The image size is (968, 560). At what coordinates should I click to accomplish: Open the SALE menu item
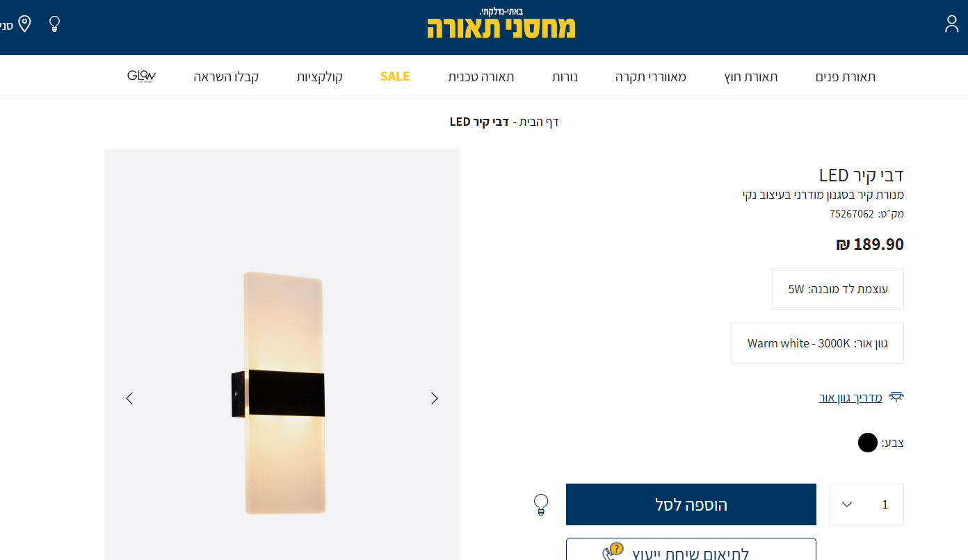tap(395, 76)
